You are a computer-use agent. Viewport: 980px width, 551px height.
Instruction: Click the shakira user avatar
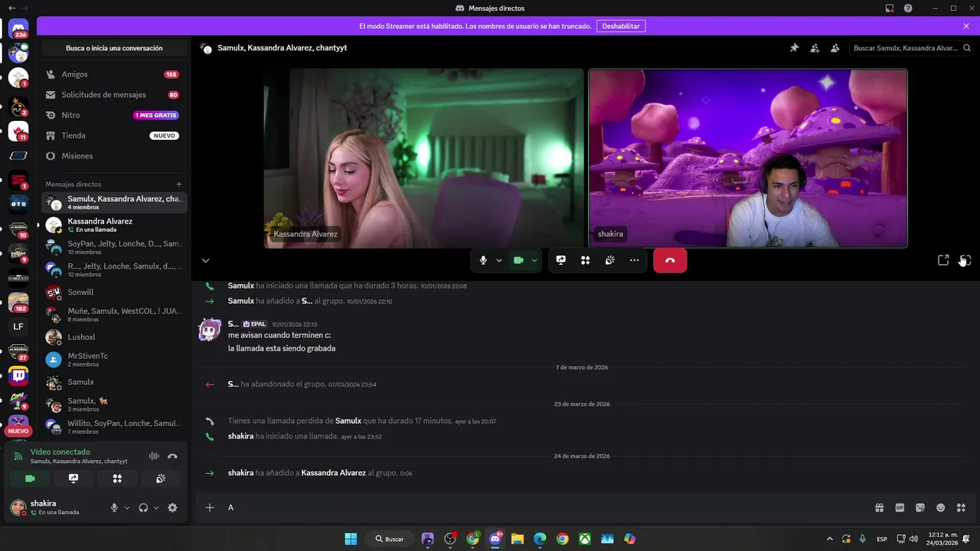(x=18, y=507)
